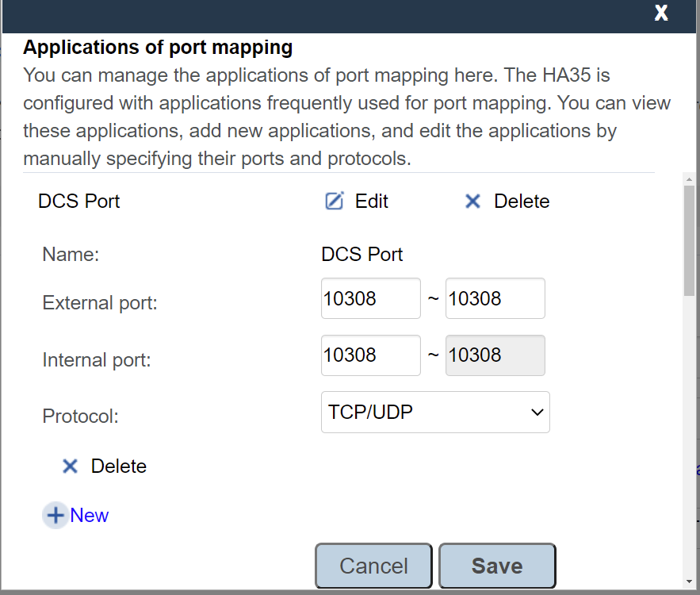Save the port mapping application
700x595 pixels.
[497, 566]
